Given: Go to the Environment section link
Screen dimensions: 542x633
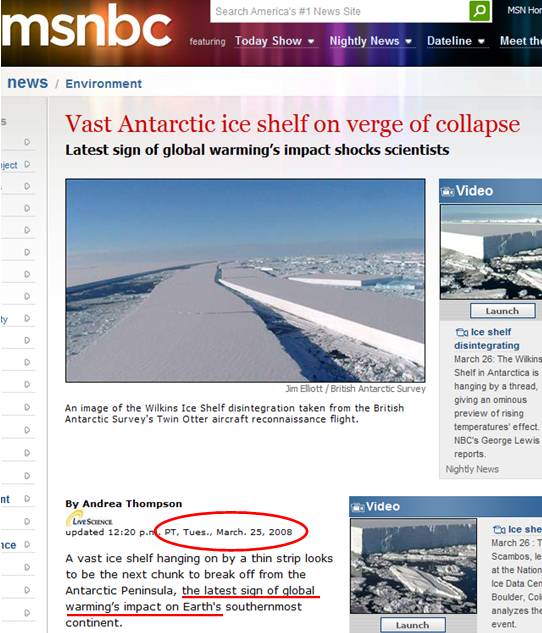Looking at the screenshot, I should coord(104,84).
